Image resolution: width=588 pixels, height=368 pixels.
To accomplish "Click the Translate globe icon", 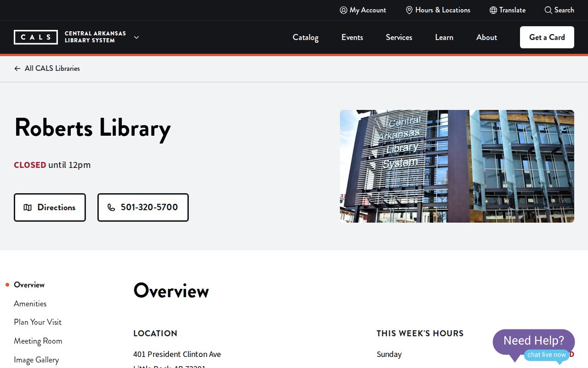I will click(x=493, y=10).
